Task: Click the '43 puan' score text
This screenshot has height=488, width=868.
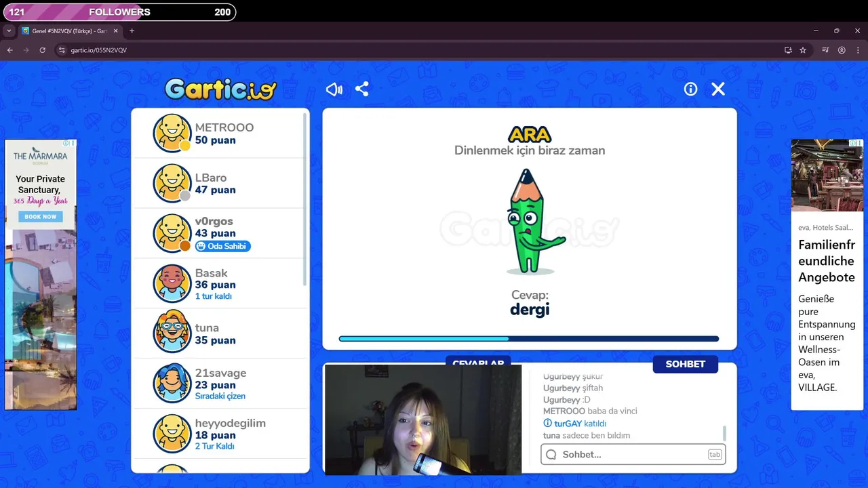Action: pyautogui.click(x=216, y=233)
